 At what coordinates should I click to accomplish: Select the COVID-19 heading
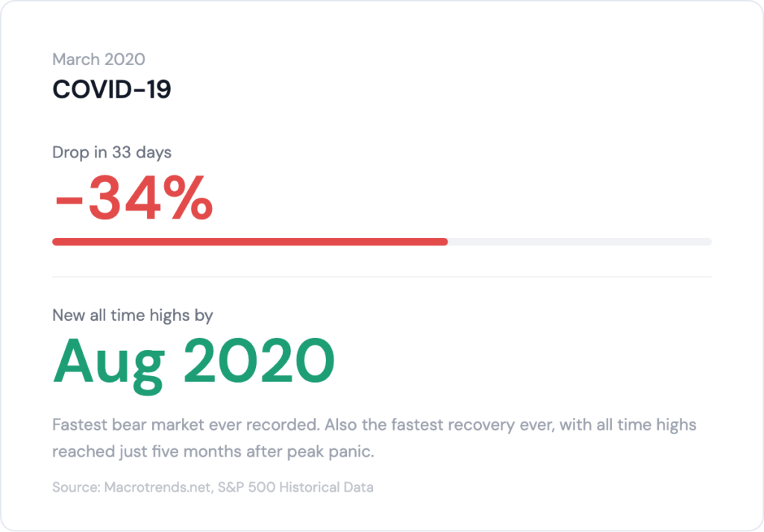[112, 90]
